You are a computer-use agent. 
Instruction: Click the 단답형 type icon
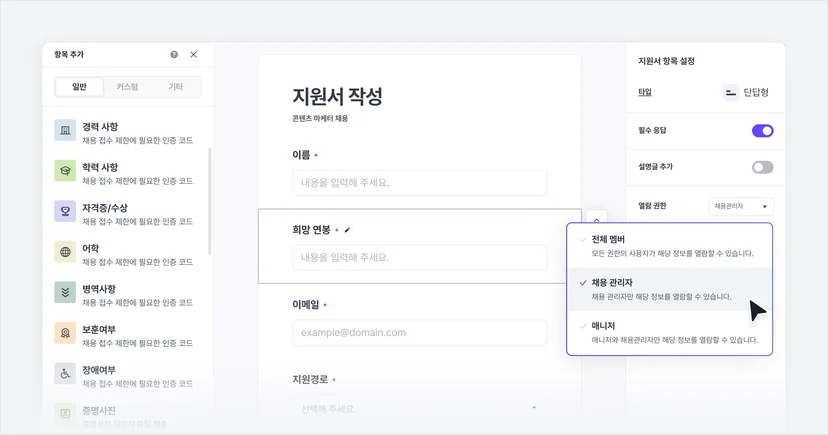[x=730, y=93]
